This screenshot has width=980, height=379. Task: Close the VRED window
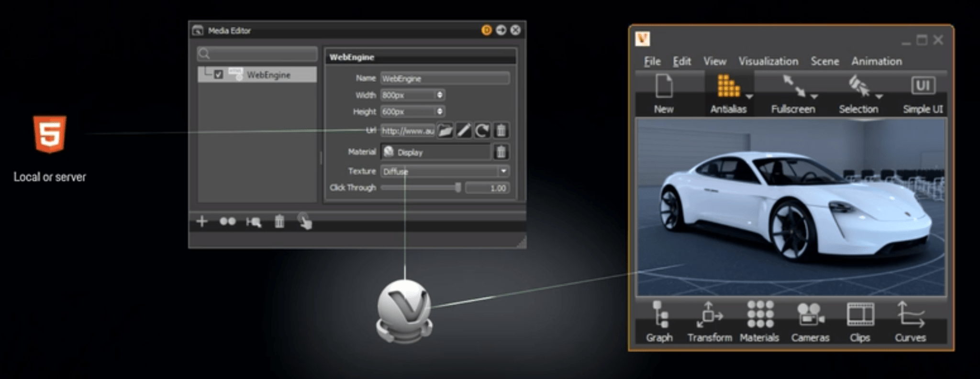click(938, 40)
